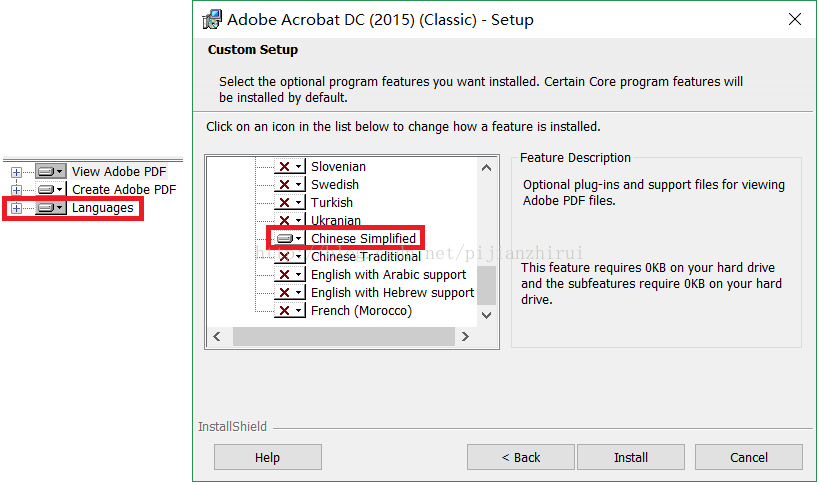Click the Languages drive icon
The width and height of the screenshot is (820, 485).
pyautogui.click(x=51, y=208)
